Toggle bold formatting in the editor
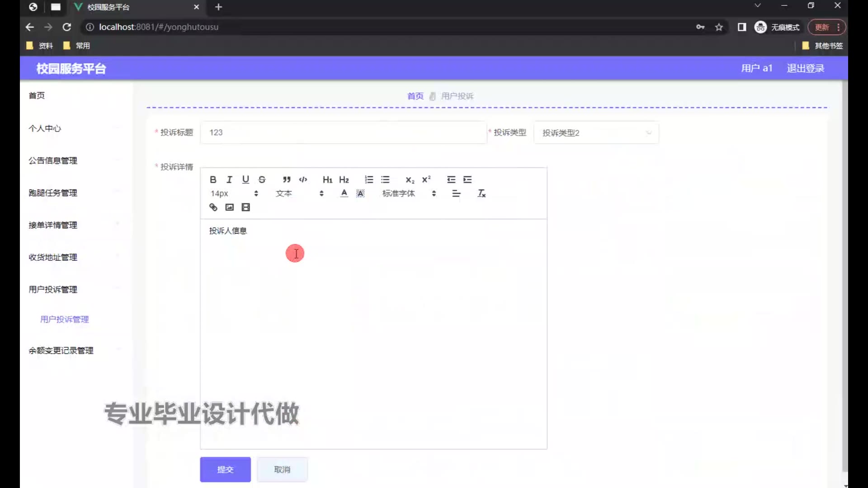 point(213,179)
